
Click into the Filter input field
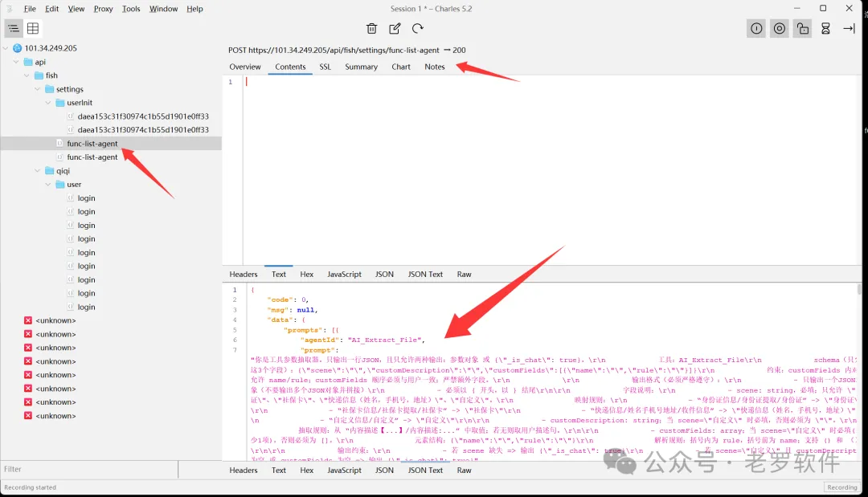(89, 470)
